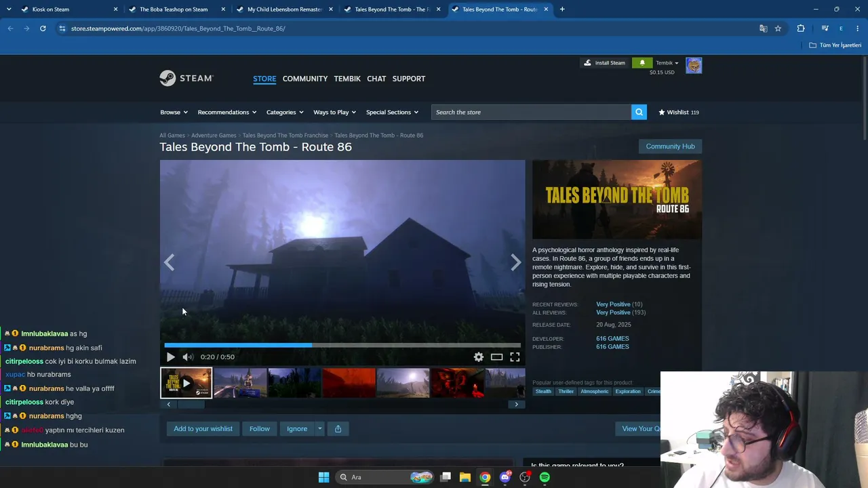
Task: Select the trailer video thumbnail
Action: [x=186, y=383]
